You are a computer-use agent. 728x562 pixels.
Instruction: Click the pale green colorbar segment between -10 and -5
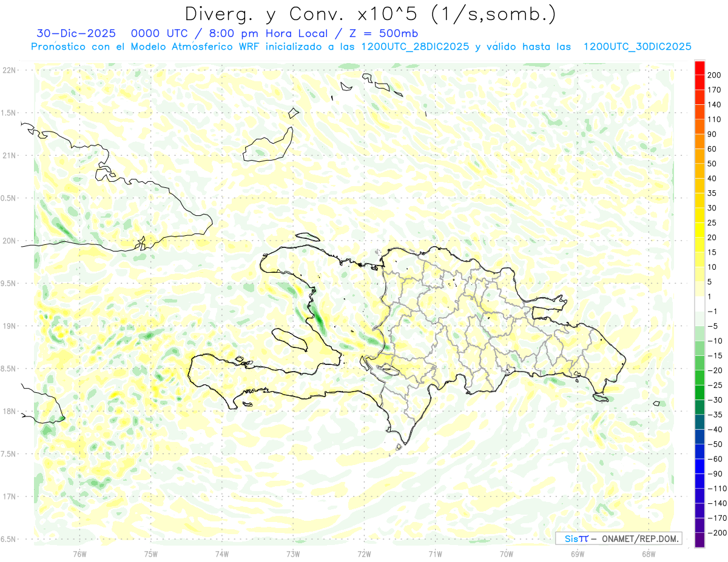tap(699, 333)
